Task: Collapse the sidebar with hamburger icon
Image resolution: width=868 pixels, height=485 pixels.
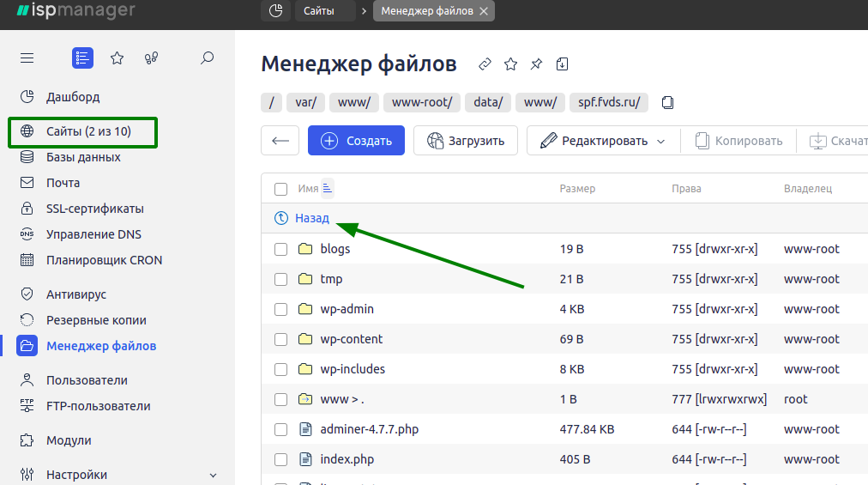Action: 27,58
